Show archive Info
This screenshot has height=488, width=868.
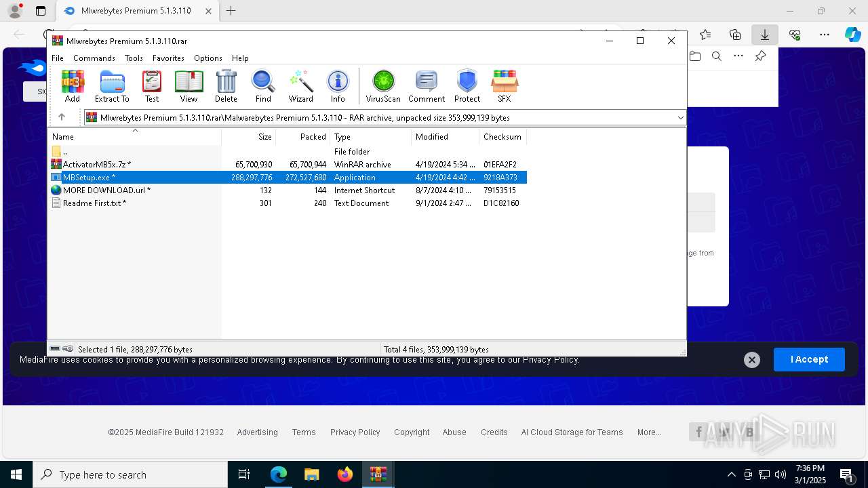338,86
